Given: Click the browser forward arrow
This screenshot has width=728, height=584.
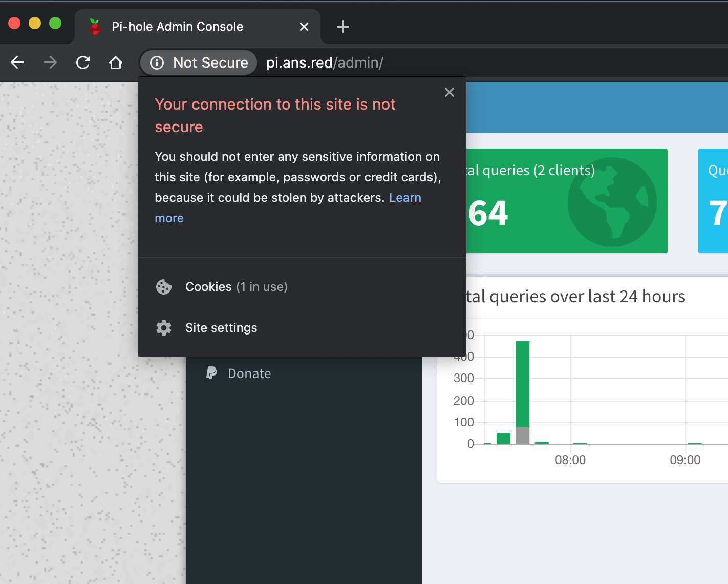Looking at the screenshot, I should tap(50, 62).
